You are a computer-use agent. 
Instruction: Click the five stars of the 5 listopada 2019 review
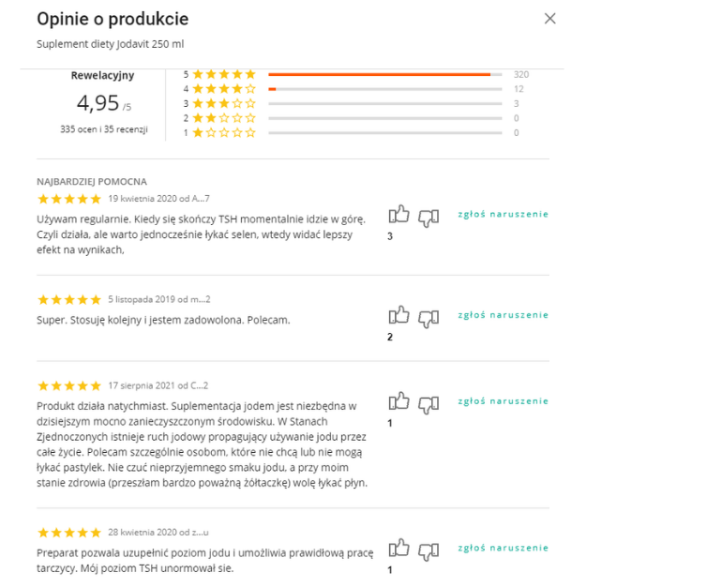[69, 300]
